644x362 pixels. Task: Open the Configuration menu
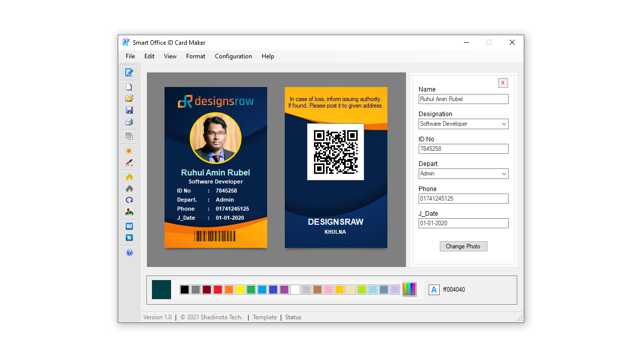coord(233,56)
